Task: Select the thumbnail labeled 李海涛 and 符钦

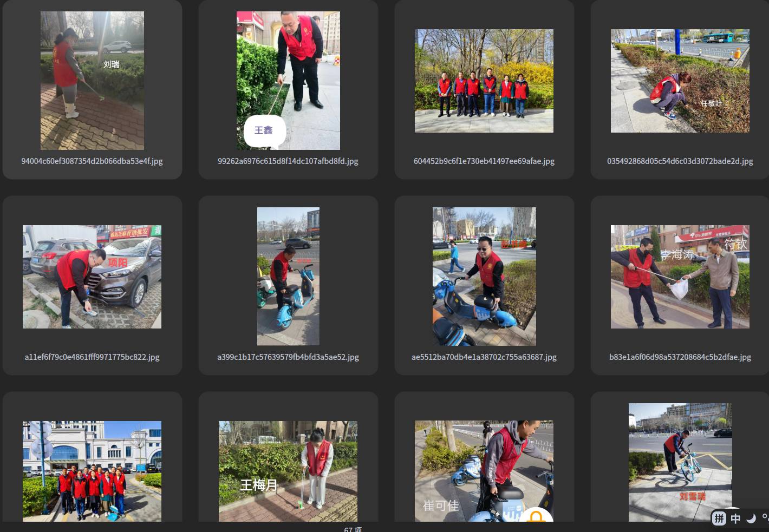Action: [x=680, y=277]
